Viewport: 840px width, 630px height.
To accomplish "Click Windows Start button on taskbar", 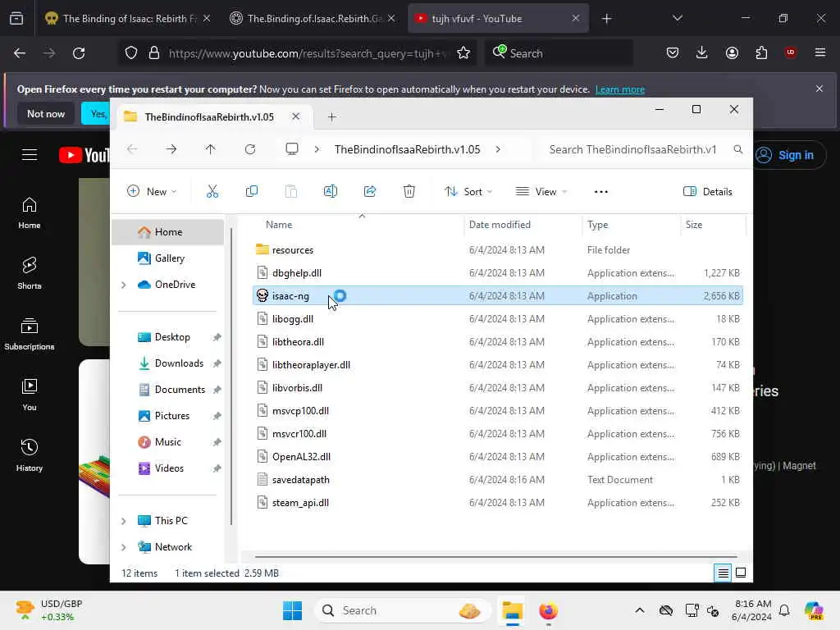I will [293, 610].
